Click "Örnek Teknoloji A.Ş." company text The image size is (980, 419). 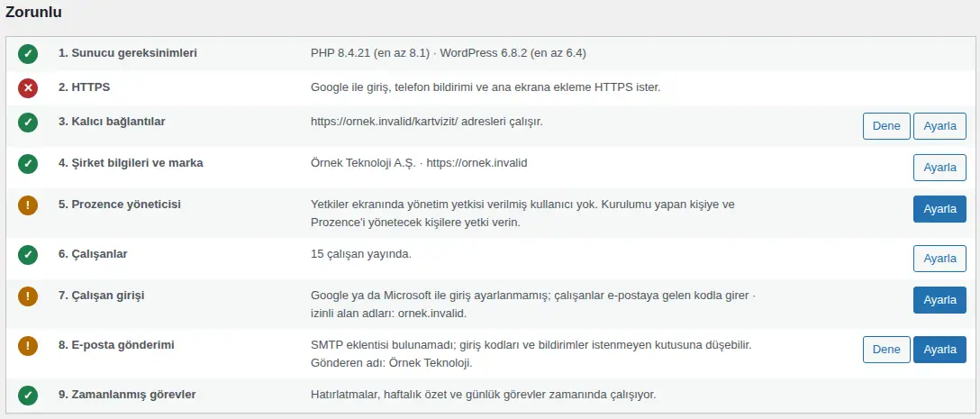tap(363, 163)
